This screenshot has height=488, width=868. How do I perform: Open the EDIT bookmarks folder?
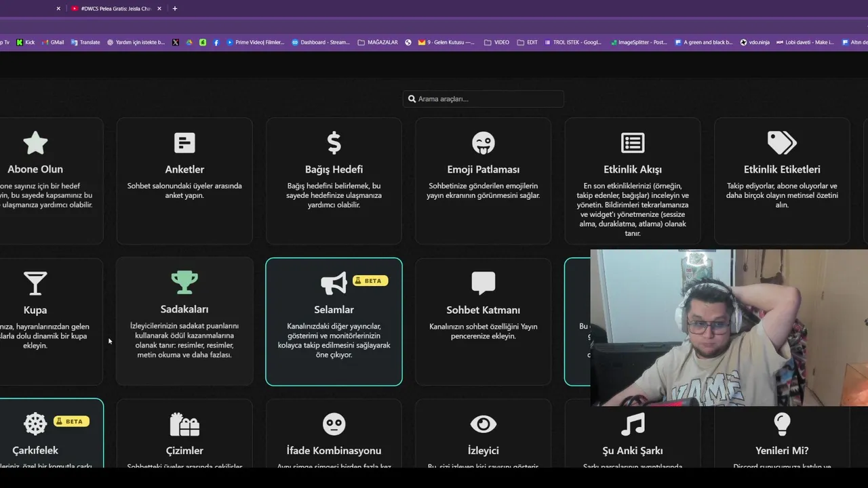click(528, 42)
